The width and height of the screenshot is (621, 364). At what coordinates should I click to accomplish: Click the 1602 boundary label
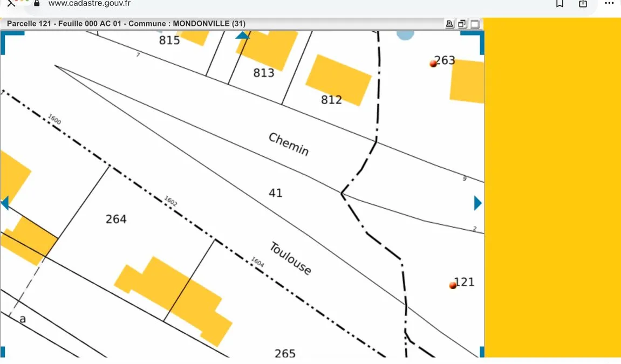170,201
